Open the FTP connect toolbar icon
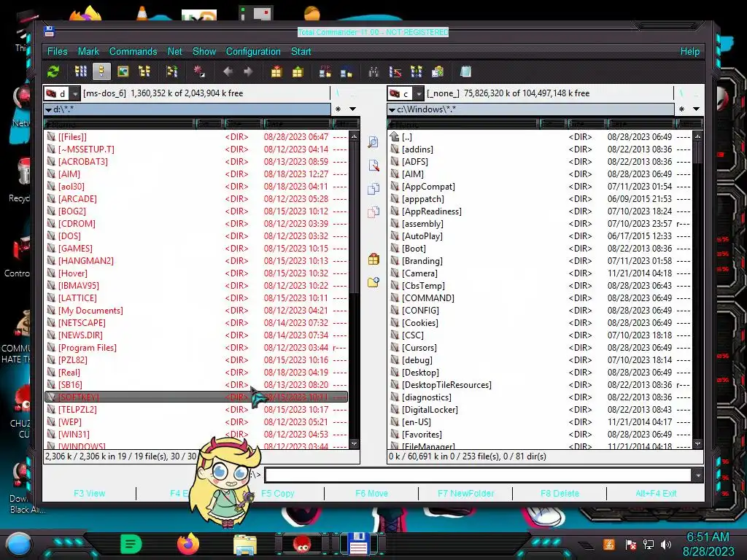Screen dimensions: 747x560 click(325, 72)
